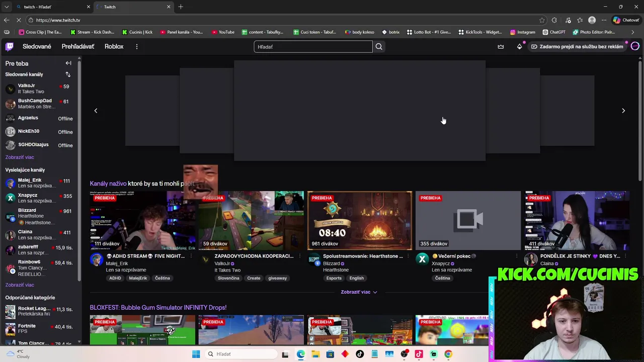Click the Twitch search input field
644x362 pixels.
click(x=313, y=47)
